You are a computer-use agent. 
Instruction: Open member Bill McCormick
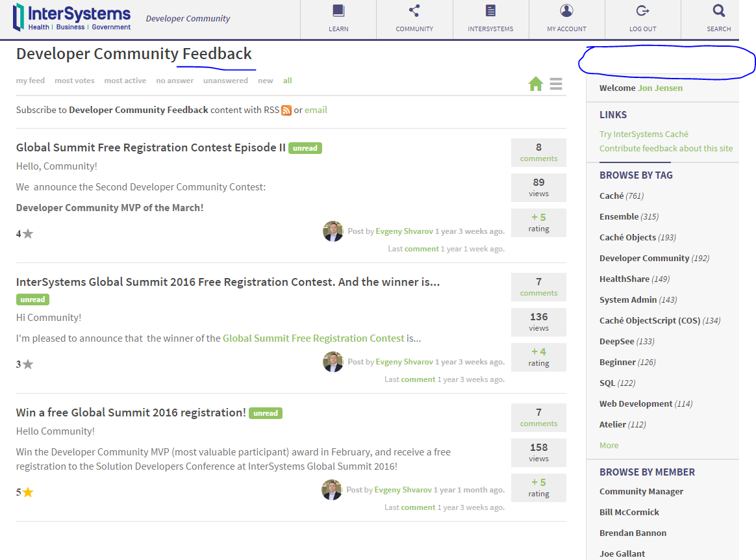pos(629,512)
